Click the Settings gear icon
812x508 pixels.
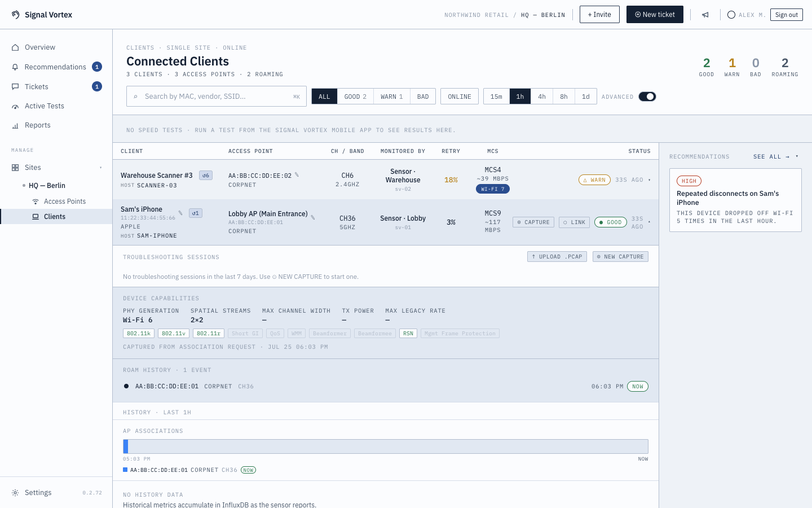15,493
